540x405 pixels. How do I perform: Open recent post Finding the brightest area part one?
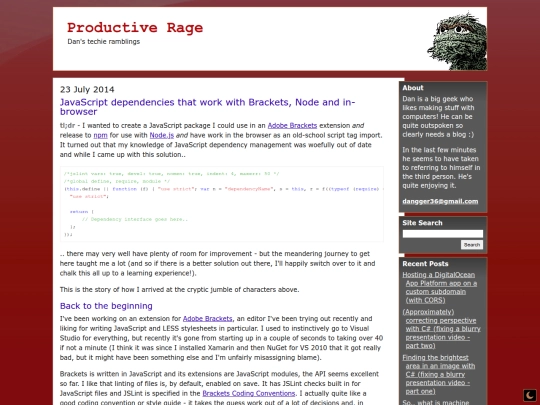click(439, 374)
